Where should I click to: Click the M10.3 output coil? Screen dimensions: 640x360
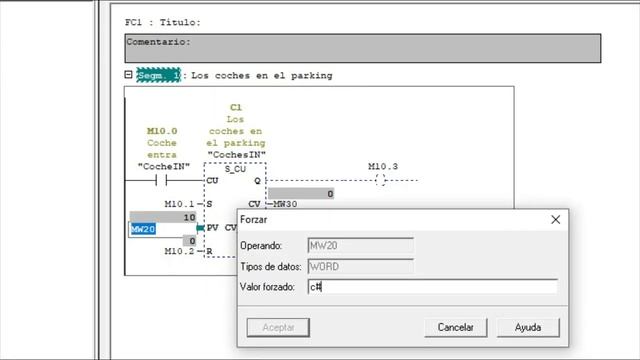(380, 180)
